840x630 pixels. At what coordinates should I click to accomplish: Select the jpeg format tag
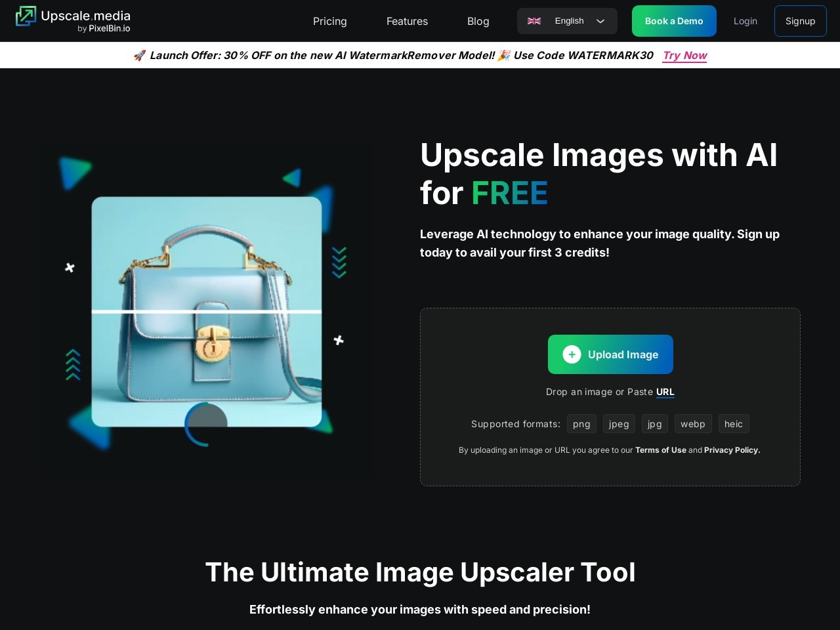click(x=619, y=424)
